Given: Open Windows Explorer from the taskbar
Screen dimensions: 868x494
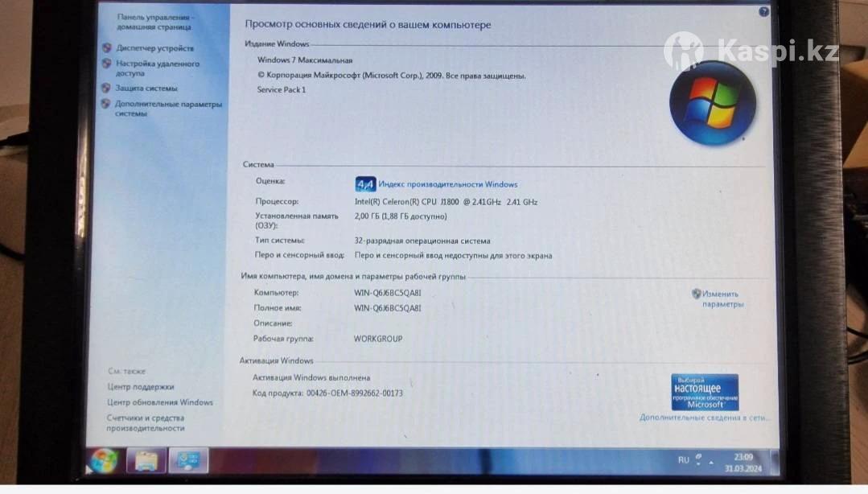Looking at the screenshot, I should 146,460.
